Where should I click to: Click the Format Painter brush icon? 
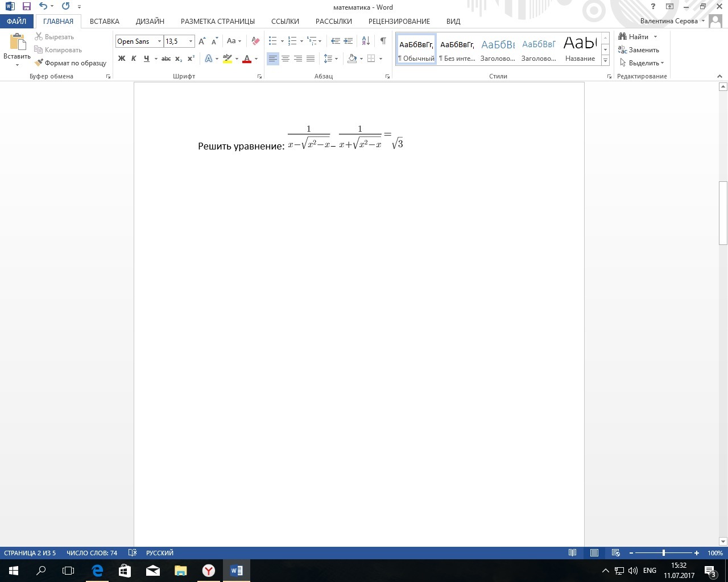coord(39,63)
